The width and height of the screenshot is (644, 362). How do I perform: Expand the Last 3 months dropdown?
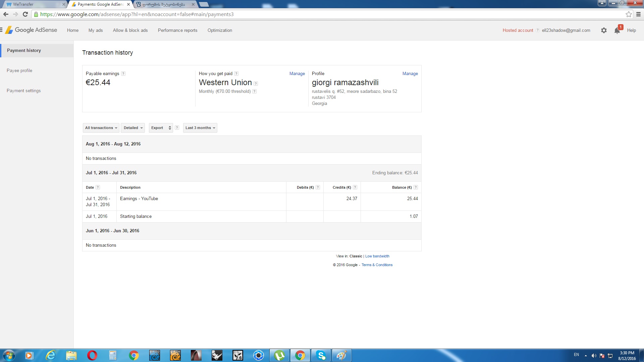200,128
